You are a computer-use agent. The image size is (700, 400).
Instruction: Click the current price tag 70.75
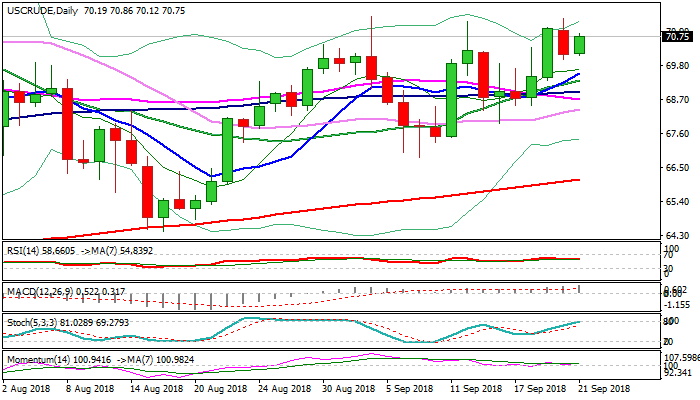676,37
